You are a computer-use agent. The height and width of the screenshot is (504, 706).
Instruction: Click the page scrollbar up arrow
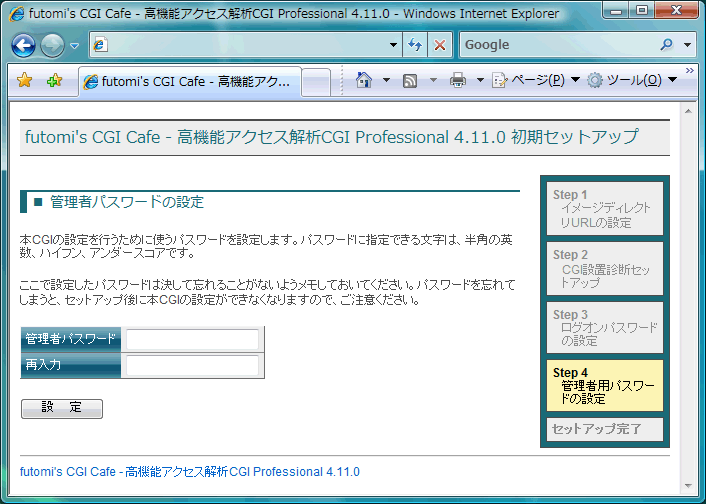pyautogui.click(x=688, y=111)
